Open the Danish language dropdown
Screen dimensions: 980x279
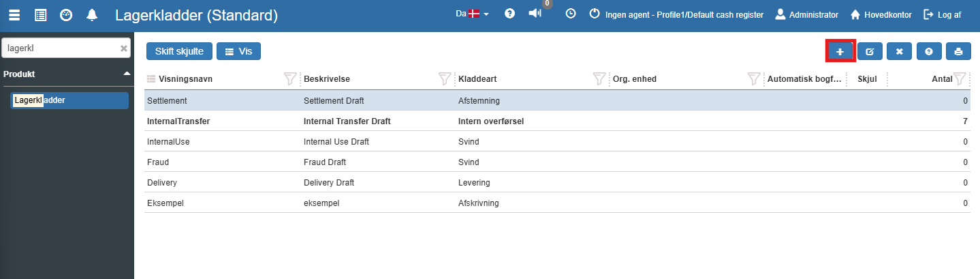point(473,14)
